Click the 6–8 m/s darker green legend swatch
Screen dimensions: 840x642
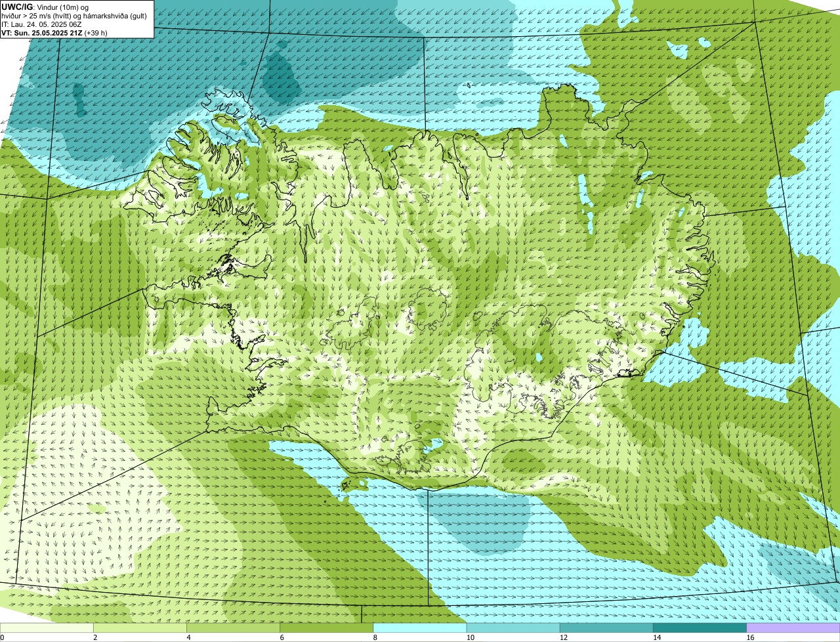327,628
